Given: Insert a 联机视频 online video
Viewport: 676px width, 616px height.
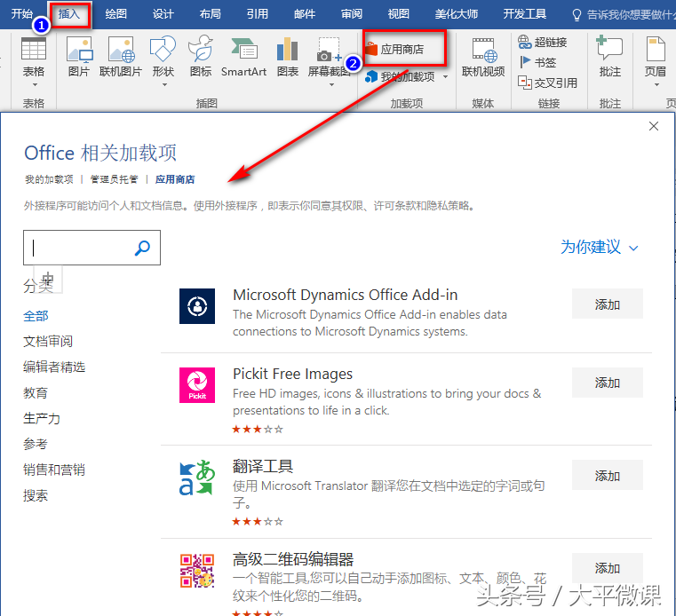Looking at the screenshot, I should pos(483,57).
